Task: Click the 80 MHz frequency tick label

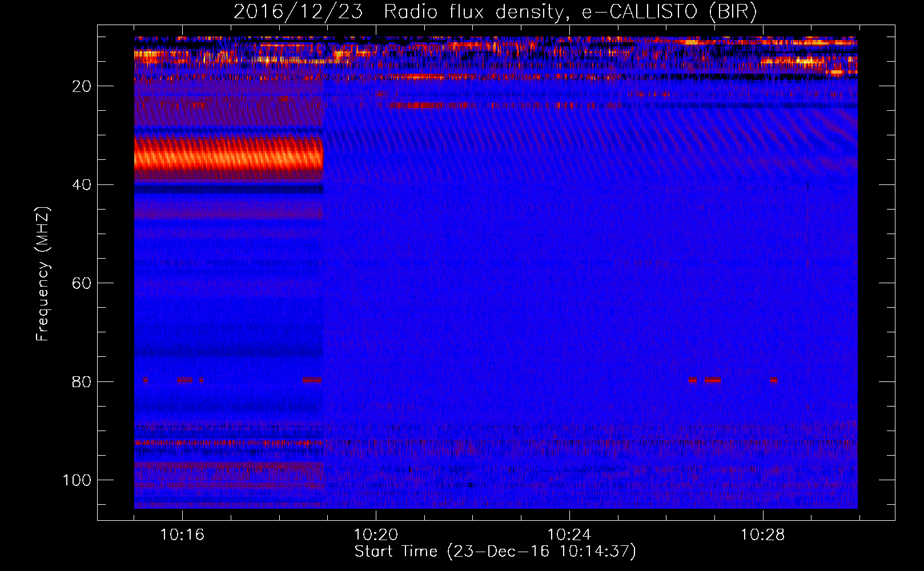Action: 82,381
